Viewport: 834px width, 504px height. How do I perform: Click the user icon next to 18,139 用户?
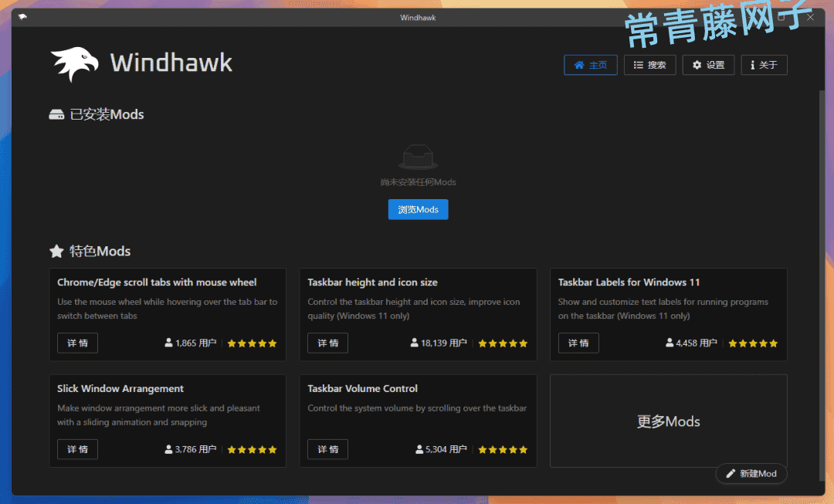click(x=415, y=343)
